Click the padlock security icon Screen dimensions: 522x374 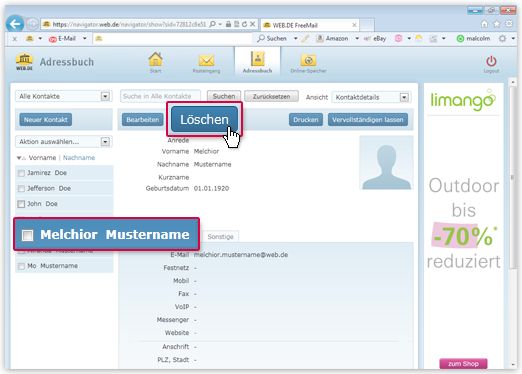pyautogui.click(x=228, y=24)
